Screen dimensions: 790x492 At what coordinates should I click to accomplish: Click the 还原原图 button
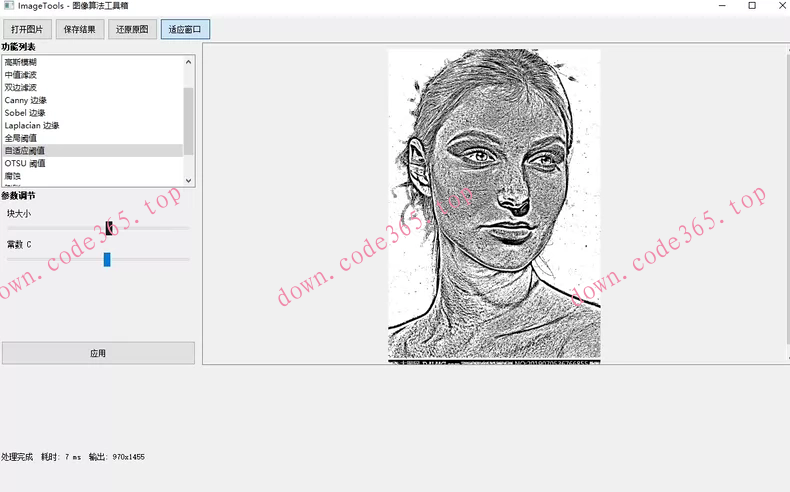pyautogui.click(x=132, y=29)
